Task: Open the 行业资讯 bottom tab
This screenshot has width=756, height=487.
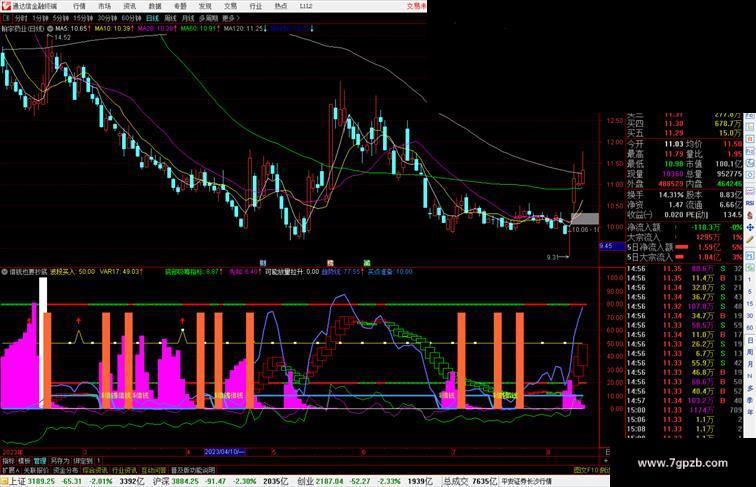Action: click(x=124, y=470)
